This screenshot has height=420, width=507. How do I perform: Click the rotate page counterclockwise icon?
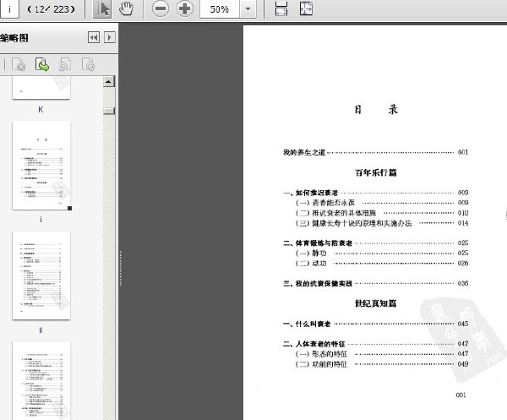pos(65,64)
